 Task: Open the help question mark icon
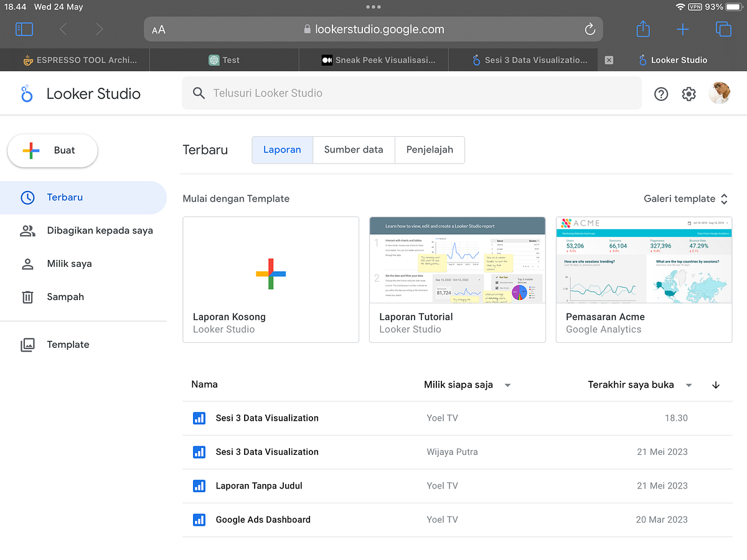pos(661,94)
